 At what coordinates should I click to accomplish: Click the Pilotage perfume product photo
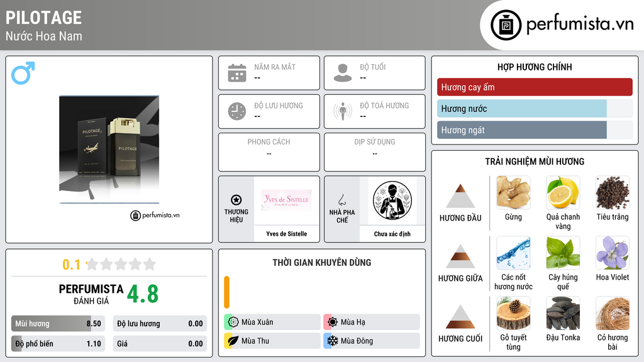[109, 150]
